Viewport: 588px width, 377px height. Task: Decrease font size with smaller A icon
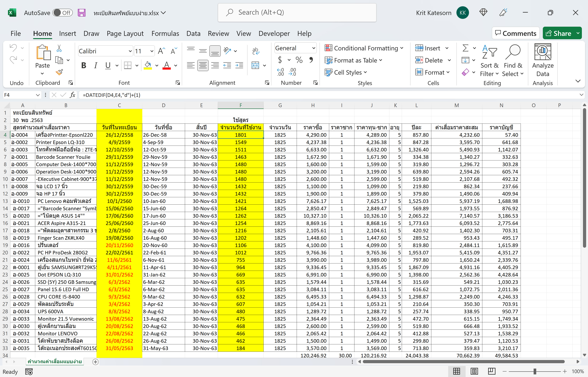tap(174, 51)
